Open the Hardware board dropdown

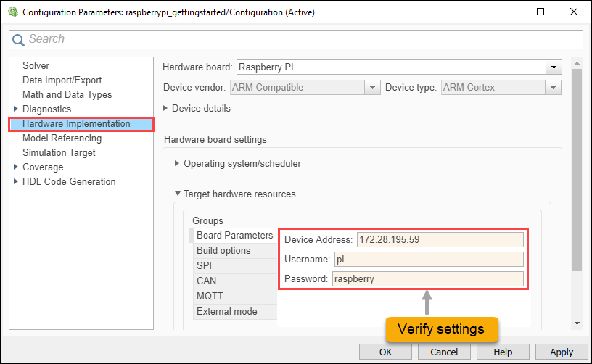pyautogui.click(x=555, y=67)
